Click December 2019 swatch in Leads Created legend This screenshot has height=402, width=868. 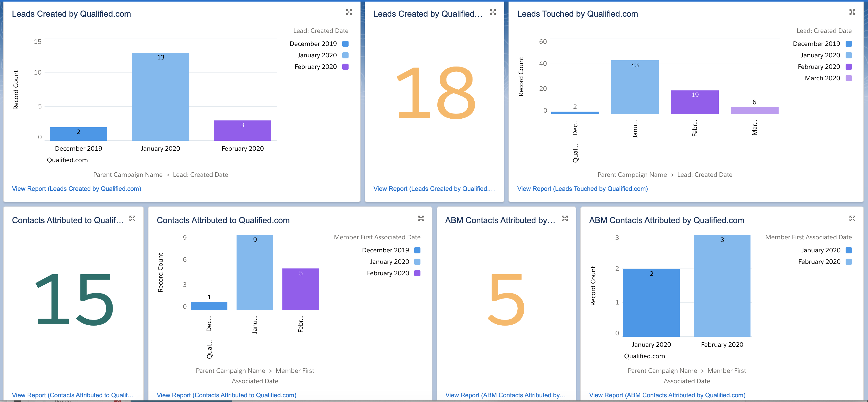(x=345, y=44)
